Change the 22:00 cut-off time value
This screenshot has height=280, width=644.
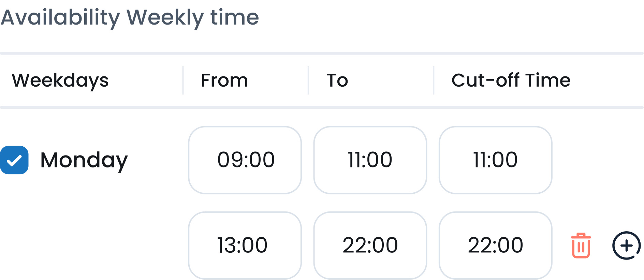point(495,245)
